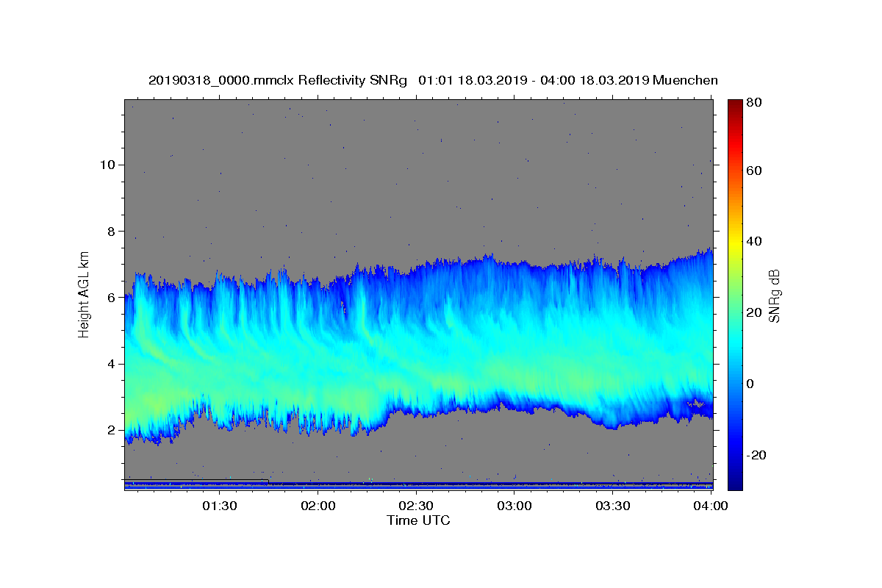Click the colorbar value 60
882x588 pixels.
(754, 171)
